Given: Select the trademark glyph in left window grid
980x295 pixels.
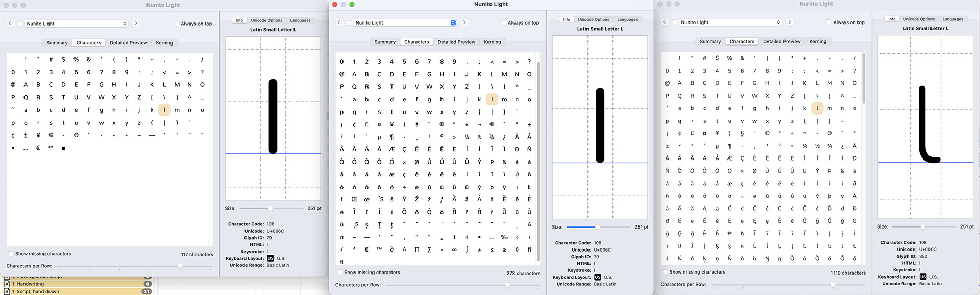Looking at the screenshot, I should (x=51, y=148).
